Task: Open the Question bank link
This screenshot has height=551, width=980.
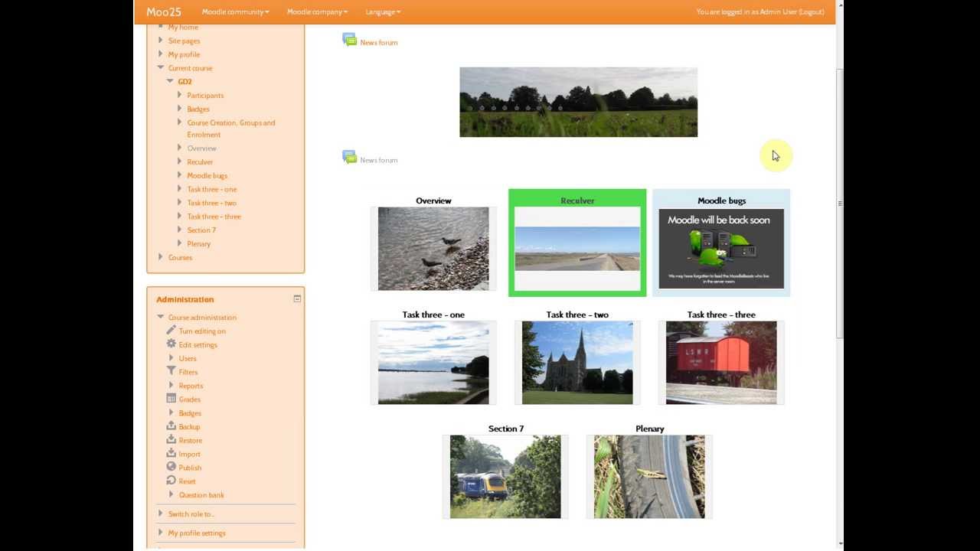Action: pos(201,495)
